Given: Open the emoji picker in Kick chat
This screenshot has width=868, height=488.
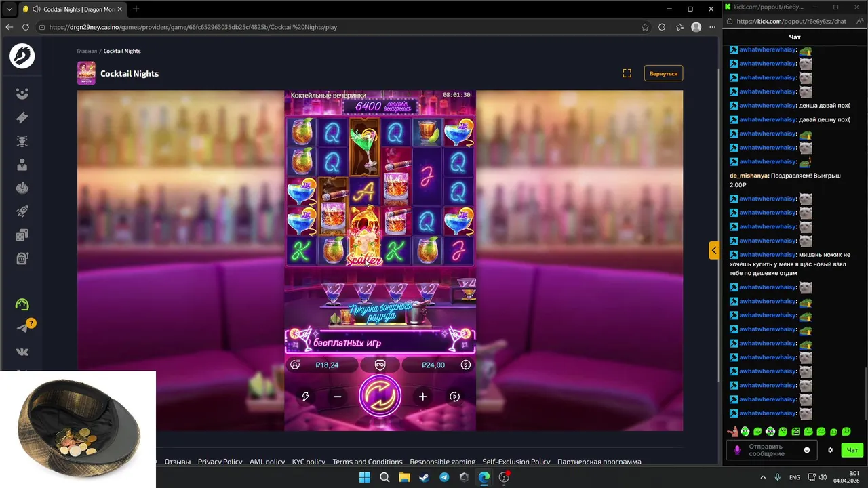Looking at the screenshot, I should 807,450.
